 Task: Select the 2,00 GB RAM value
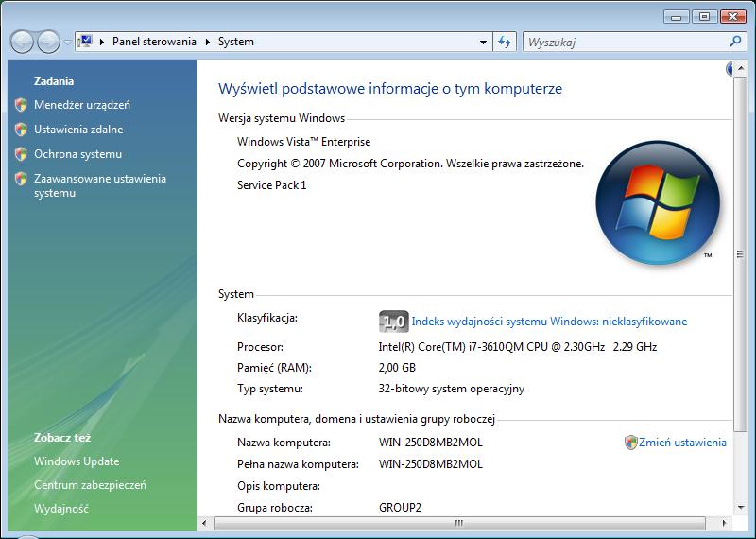coord(397,368)
